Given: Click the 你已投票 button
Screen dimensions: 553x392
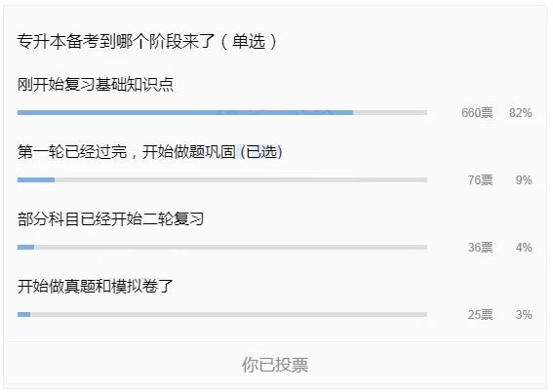Looking at the screenshot, I should 275,365.
